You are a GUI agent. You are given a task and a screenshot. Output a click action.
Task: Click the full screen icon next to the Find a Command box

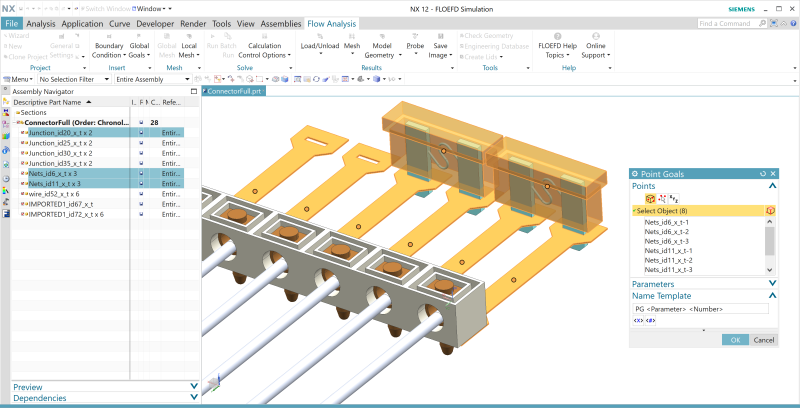tap(774, 23)
